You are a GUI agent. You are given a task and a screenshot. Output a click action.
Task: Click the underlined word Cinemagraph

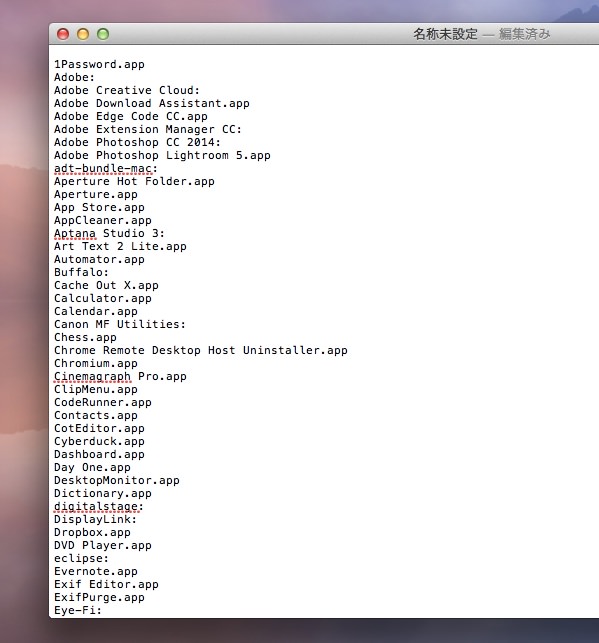(92, 376)
